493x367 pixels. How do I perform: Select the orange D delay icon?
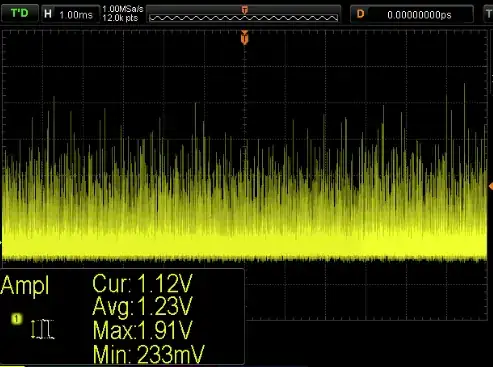click(360, 14)
